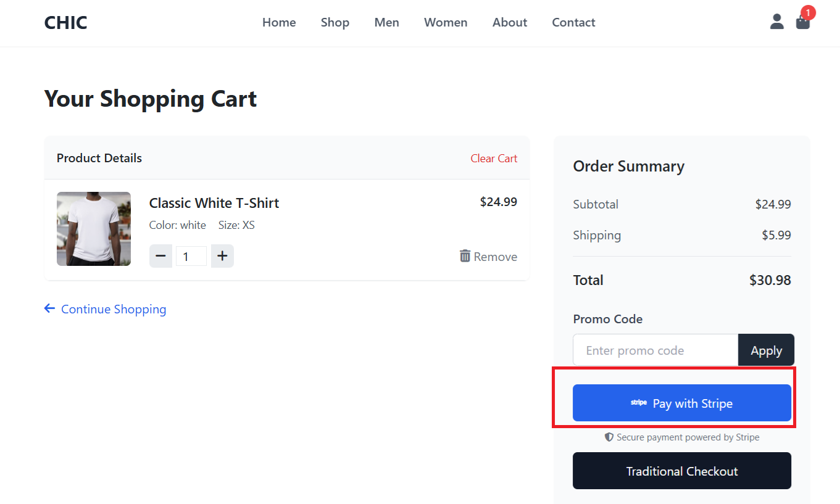840x504 pixels.
Task: Click the CHIC logo
Action: point(65,23)
